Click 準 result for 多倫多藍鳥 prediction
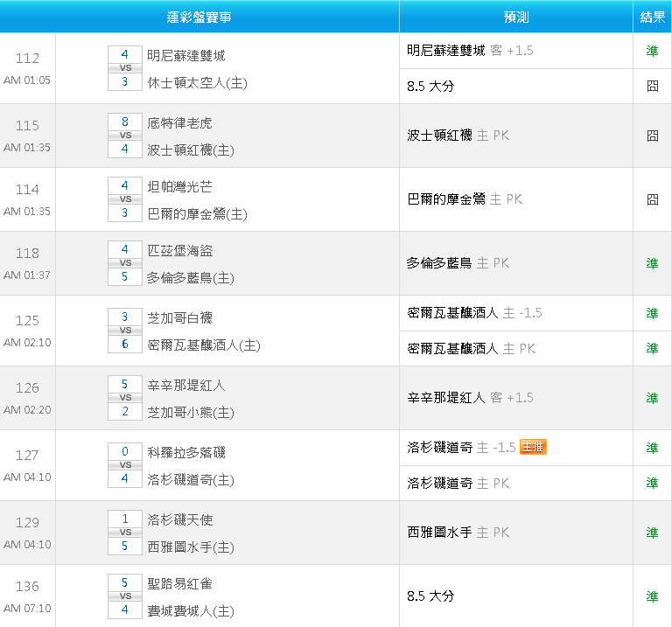This screenshot has height=627, width=672. pyautogui.click(x=652, y=263)
